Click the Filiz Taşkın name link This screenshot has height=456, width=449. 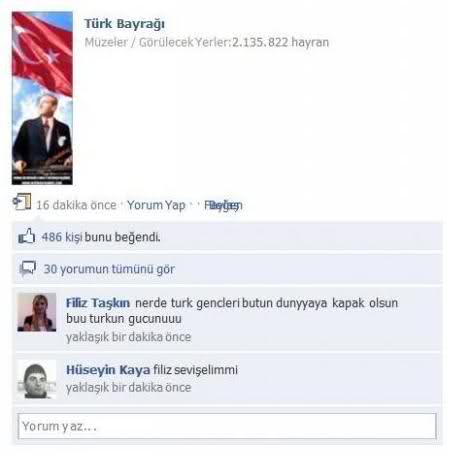point(98,303)
